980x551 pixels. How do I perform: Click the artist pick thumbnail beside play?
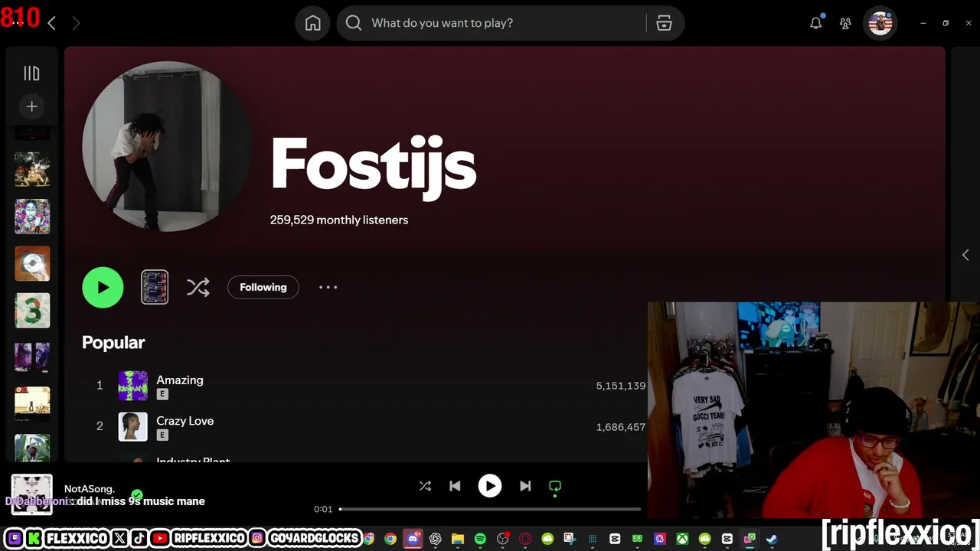pos(155,288)
